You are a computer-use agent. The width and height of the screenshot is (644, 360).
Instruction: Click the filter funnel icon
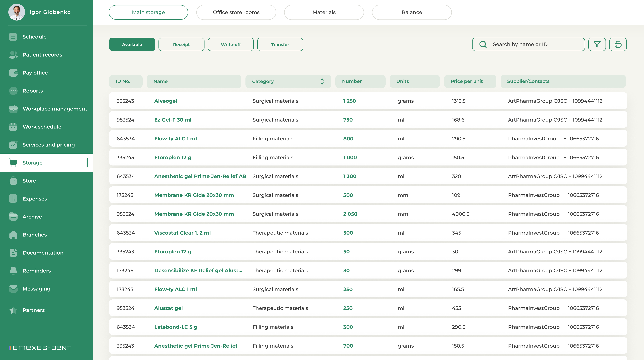597,44
